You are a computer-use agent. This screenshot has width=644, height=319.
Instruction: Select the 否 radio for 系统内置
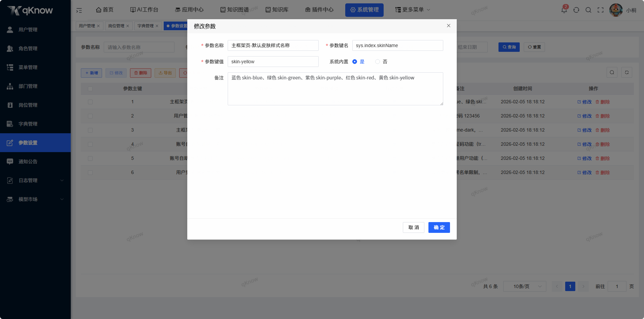tap(378, 62)
